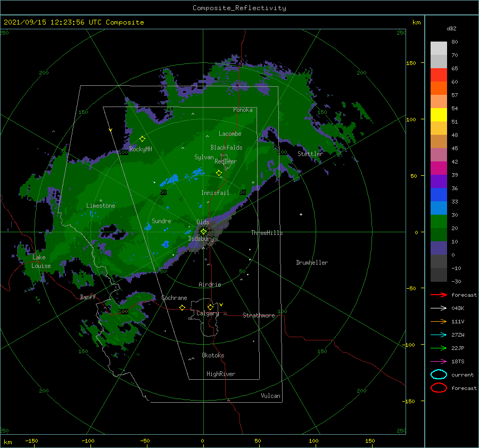
Task: Click the ThreeHills label
Action: (267, 233)
